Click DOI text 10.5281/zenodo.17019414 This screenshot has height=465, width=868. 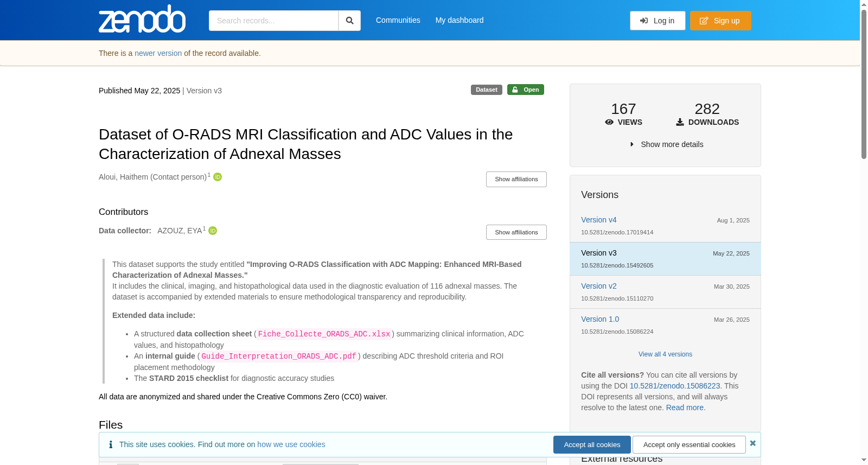(x=617, y=232)
